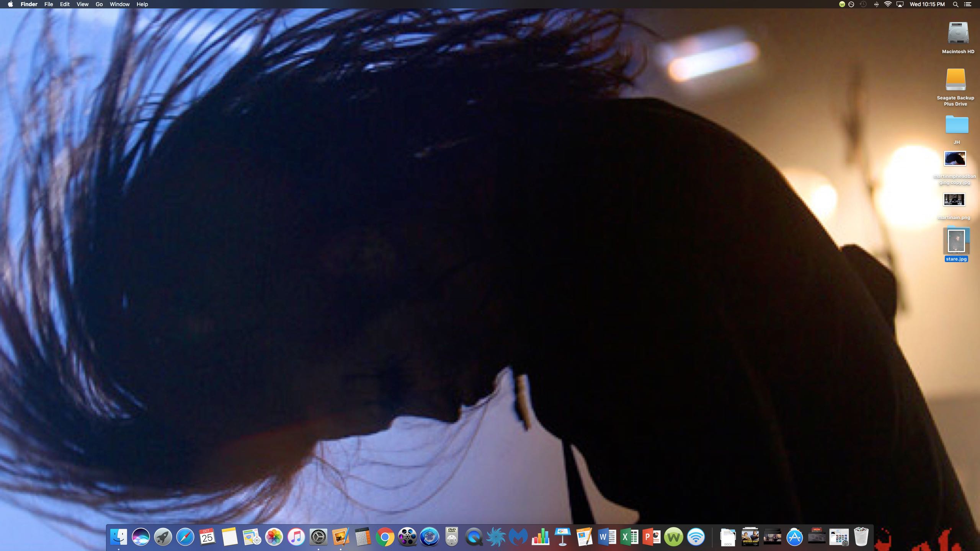The width and height of the screenshot is (980, 551).
Task: Select the JH folder on desktop
Action: click(957, 129)
